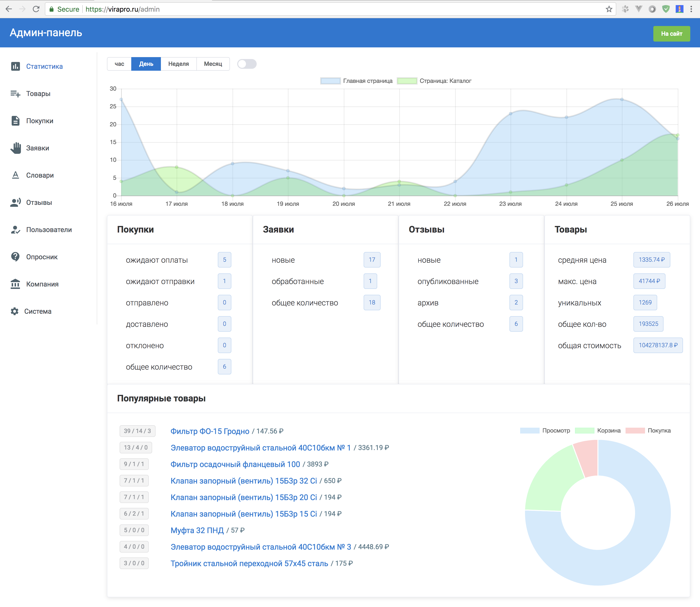Open Опросник from the sidebar

tap(42, 257)
